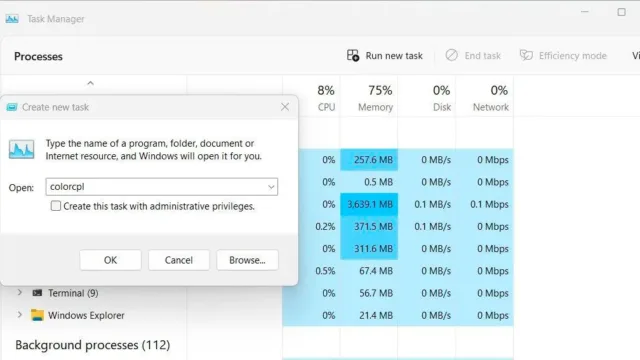Click the 3,639.1 MB memory cell
The image size is (640, 360).
tap(369, 204)
